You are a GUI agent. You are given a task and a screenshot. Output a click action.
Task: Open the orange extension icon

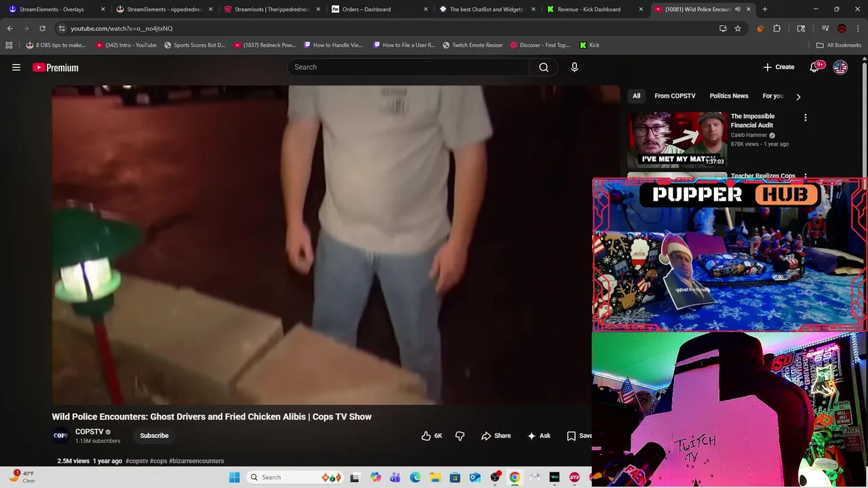(760, 28)
